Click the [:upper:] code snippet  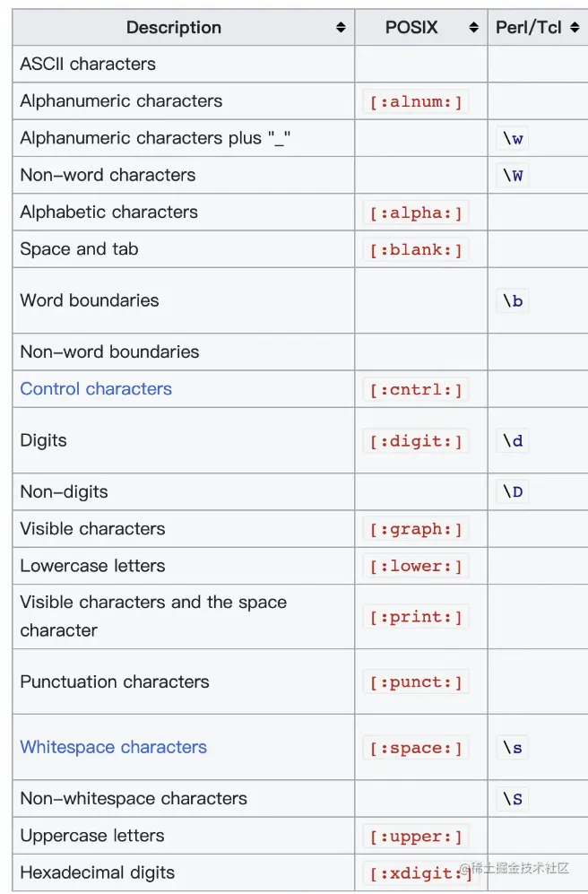tap(416, 836)
